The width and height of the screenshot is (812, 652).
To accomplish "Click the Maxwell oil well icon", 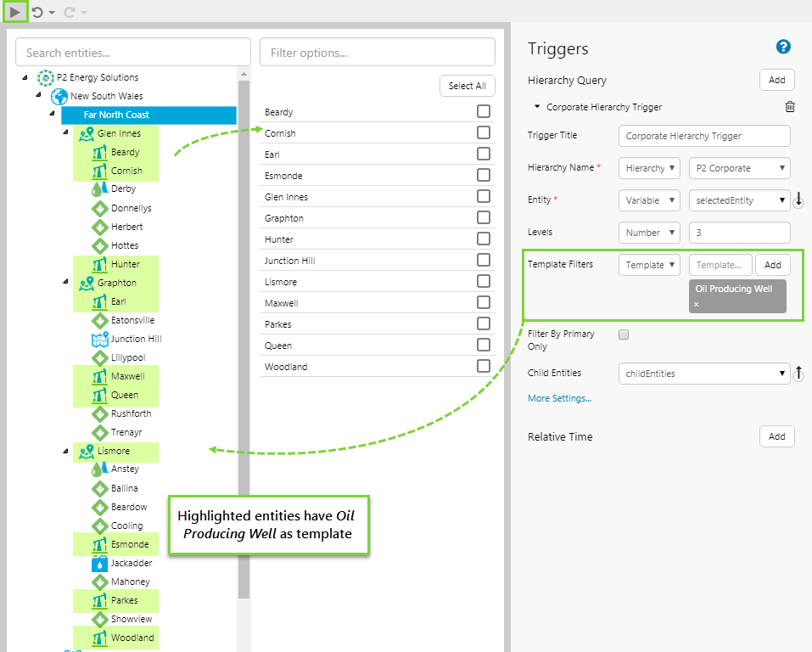I will [99, 377].
